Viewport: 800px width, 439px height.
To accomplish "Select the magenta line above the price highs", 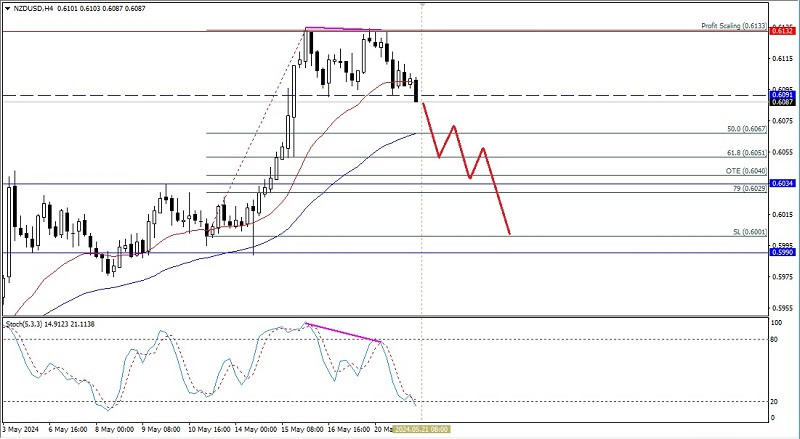I will pos(343,29).
